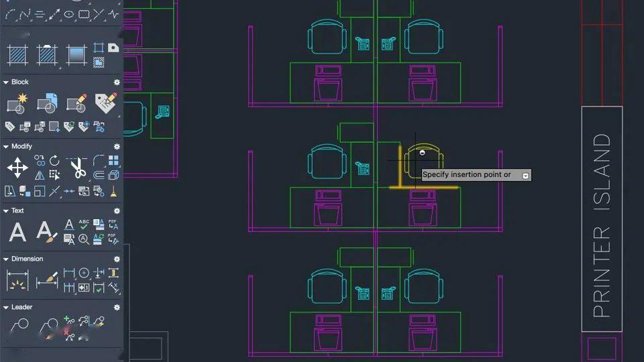Screen dimensions: 644x362
Task: Collapse the Modify panel triangle
Action: click(6, 147)
